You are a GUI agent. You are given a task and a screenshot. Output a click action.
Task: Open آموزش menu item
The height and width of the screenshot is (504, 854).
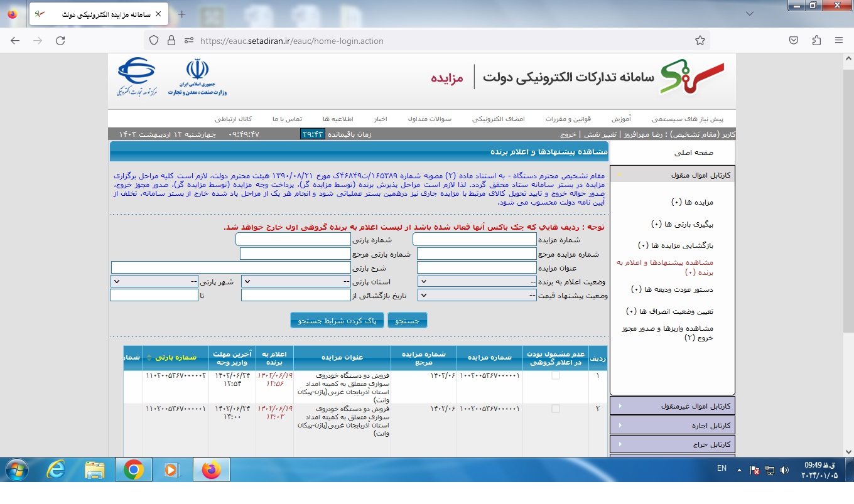point(621,119)
